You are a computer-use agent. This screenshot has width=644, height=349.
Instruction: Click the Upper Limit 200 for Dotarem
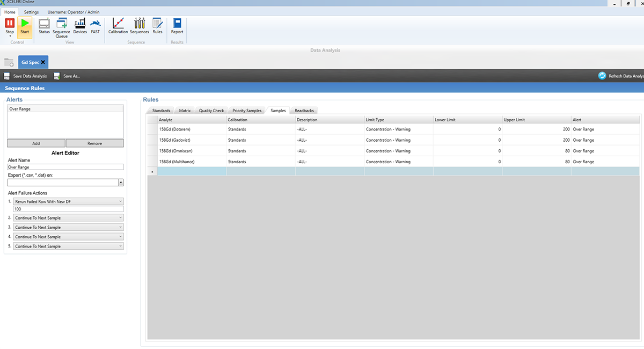(x=536, y=129)
